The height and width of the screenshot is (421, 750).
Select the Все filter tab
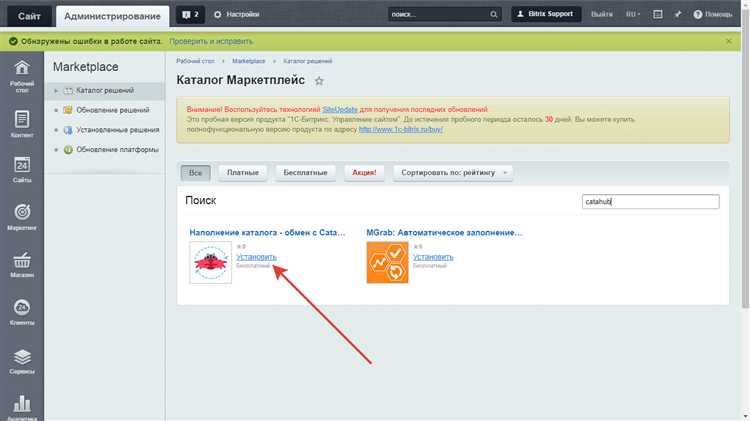tap(195, 173)
